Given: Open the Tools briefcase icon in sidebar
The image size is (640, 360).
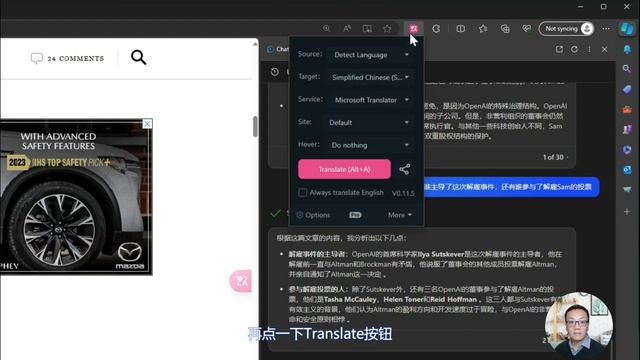Looking at the screenshot, I should coord(627,109).
